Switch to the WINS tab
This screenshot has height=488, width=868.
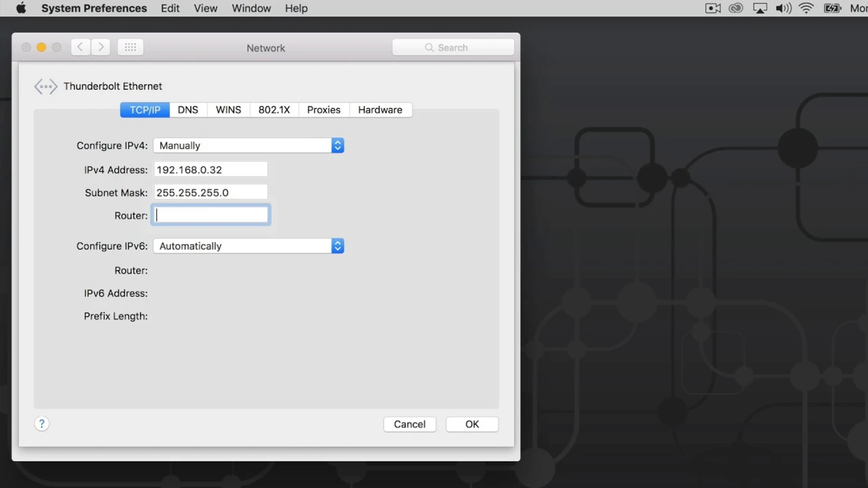point(228,110)
